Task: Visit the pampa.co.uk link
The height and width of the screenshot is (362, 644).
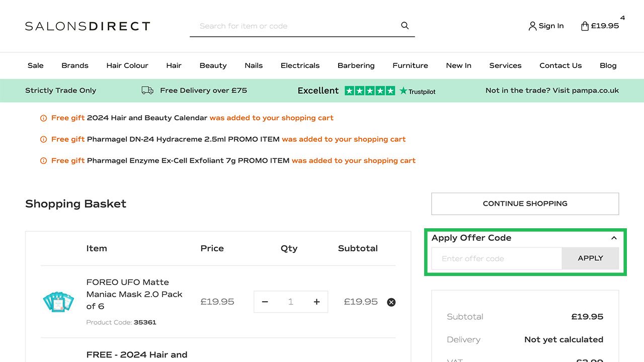Action: (x=552, y=90)
